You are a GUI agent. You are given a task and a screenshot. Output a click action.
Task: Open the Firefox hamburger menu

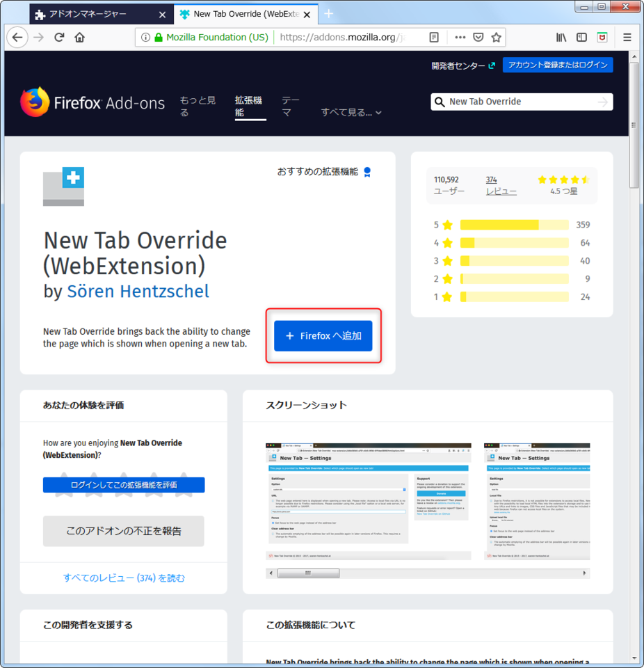627,38
